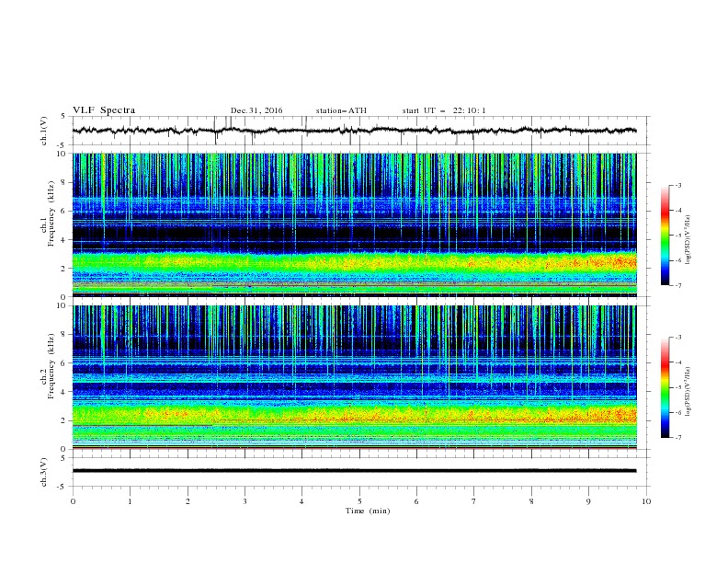The width and height of the screenshot is (728, 563).
Task: Click the ch.2 "Frequency (kHz)" axis label
Action: pyautogui.click(x=50, y=366)
